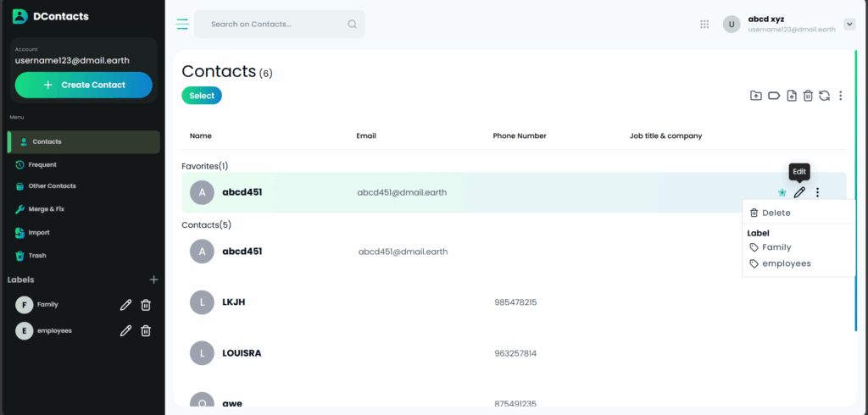
Task: Click the folder upload icon in the toolbar
Action: (755, 96)
